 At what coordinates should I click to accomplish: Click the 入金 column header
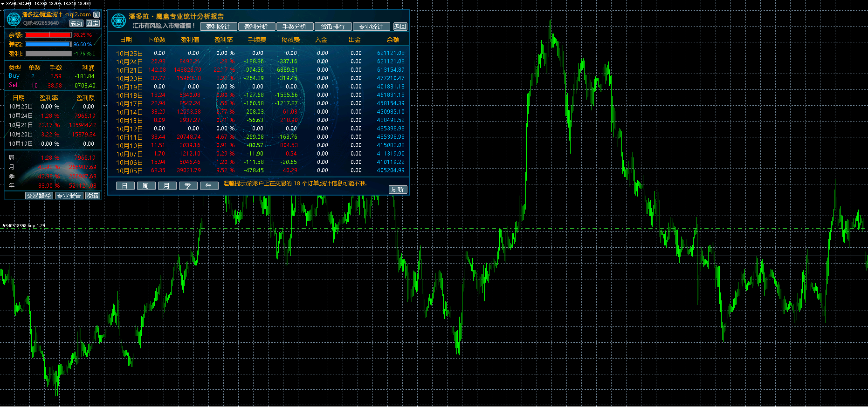point(321,40)
